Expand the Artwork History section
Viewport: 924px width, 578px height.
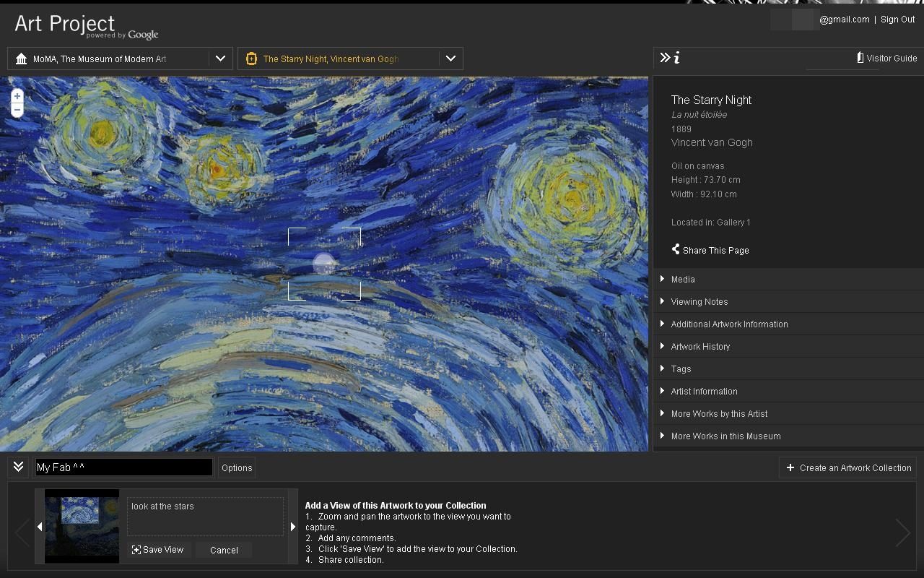point(788,346)
